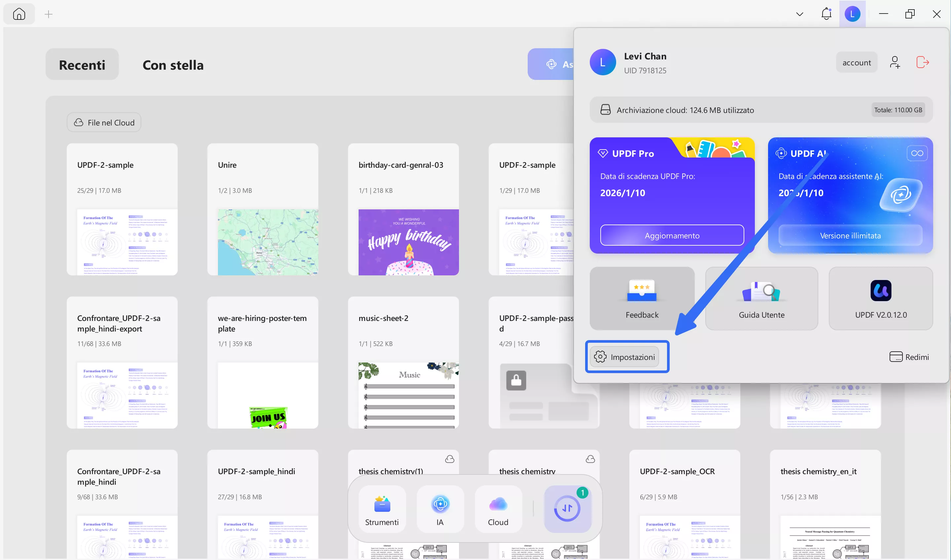
Task: Open the UPDF V2.0.12.0 version tile
Action: point(880,298)
